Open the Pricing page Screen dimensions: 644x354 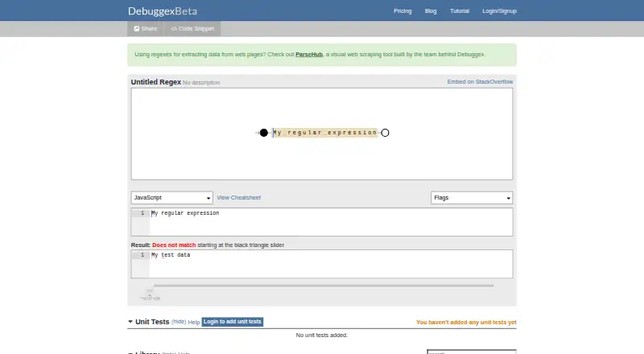402,11
